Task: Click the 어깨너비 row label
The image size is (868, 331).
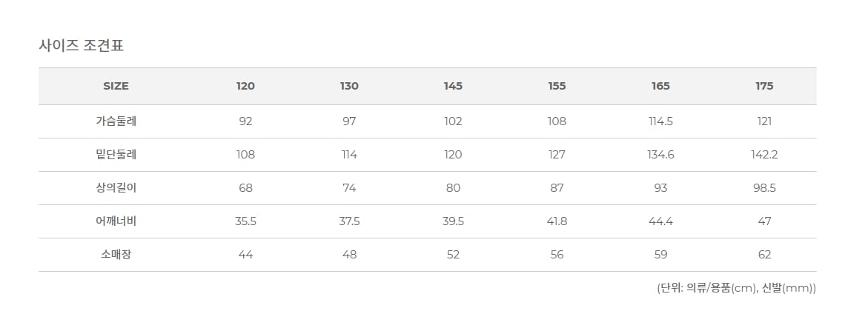Action: (x=116, y=221)
